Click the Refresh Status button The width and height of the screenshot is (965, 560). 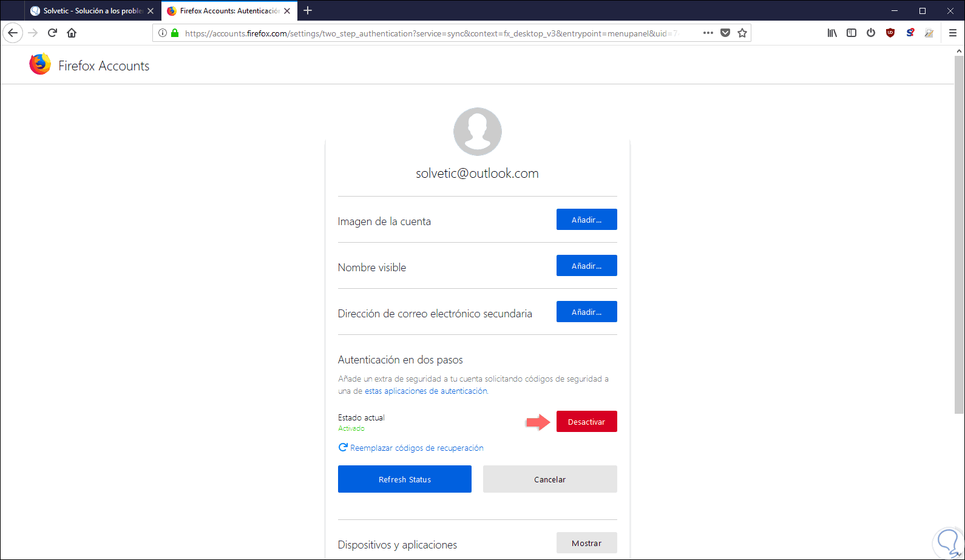[x=405, y=479]
